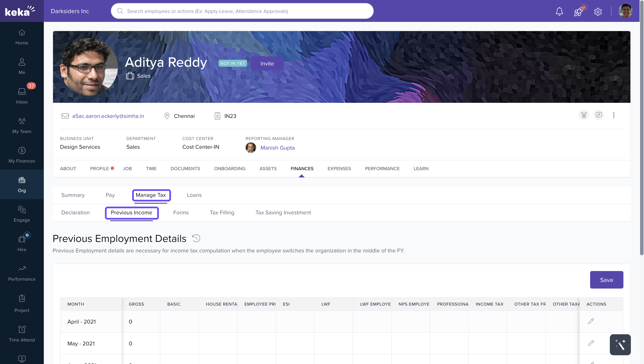The height and width of the screenshot is (364, 644).
Task: Go to My Finances in sidebar
Action: [x=22, y=154]
